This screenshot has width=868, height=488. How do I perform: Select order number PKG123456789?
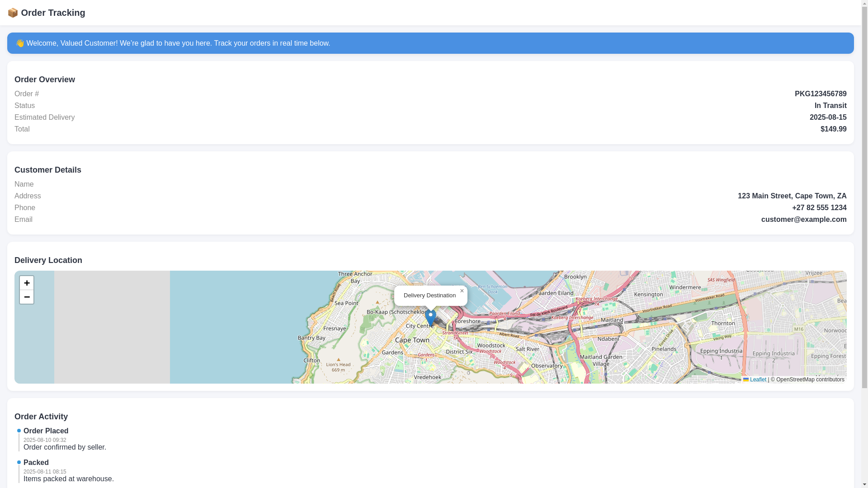[821, 94]
